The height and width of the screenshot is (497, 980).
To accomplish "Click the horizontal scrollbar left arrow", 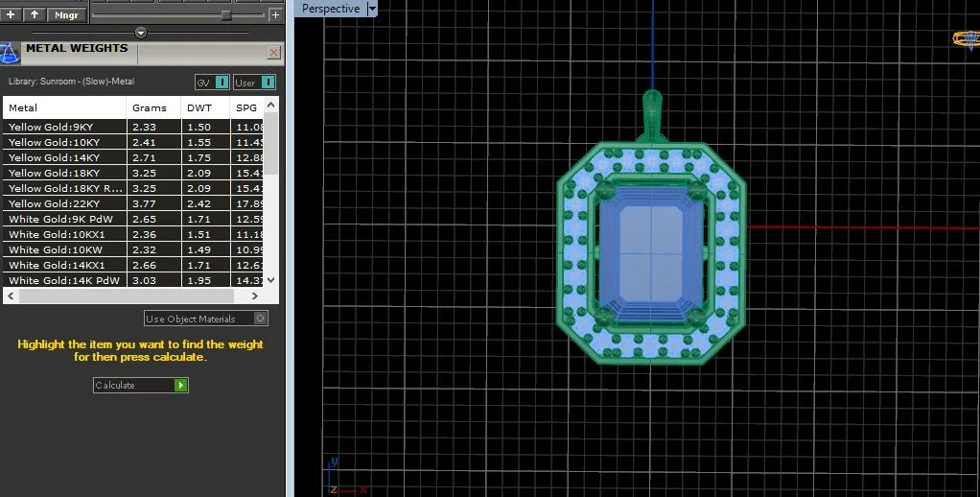I will [11, 296].
